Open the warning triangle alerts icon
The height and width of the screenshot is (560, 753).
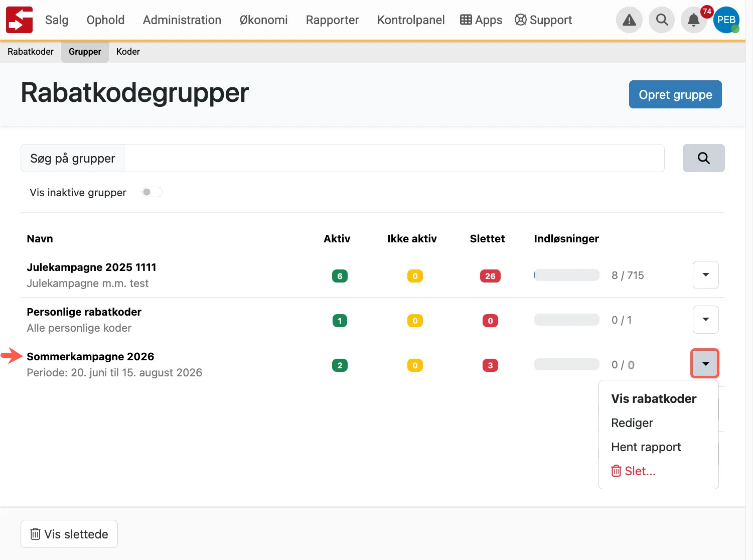(629, 20)
